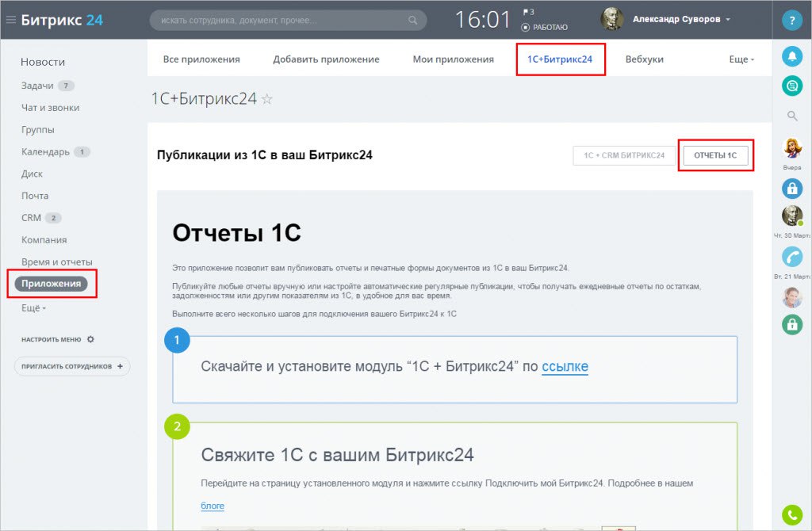This screenshot has height=531, width=812.
Task: Open notifications via the bell icon
Action: tap(792, 56)
